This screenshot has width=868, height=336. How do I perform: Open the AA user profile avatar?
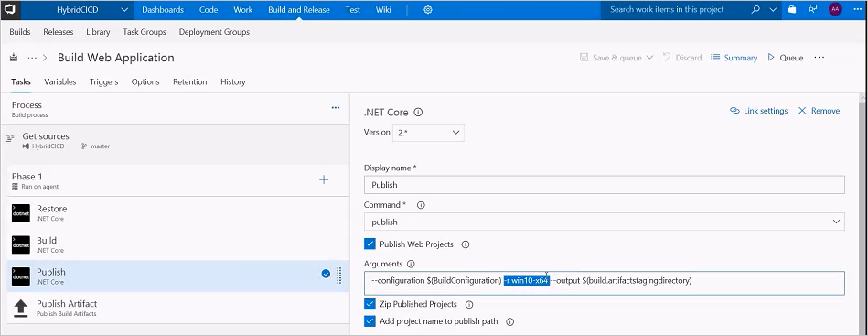[x=835, y=9]
